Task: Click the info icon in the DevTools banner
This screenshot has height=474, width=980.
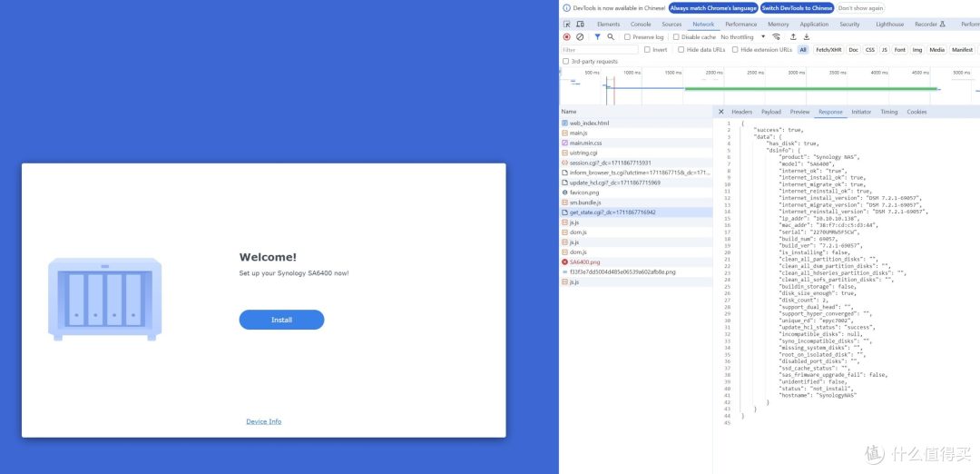Action: pyautogui.click(x=567, y=8)
